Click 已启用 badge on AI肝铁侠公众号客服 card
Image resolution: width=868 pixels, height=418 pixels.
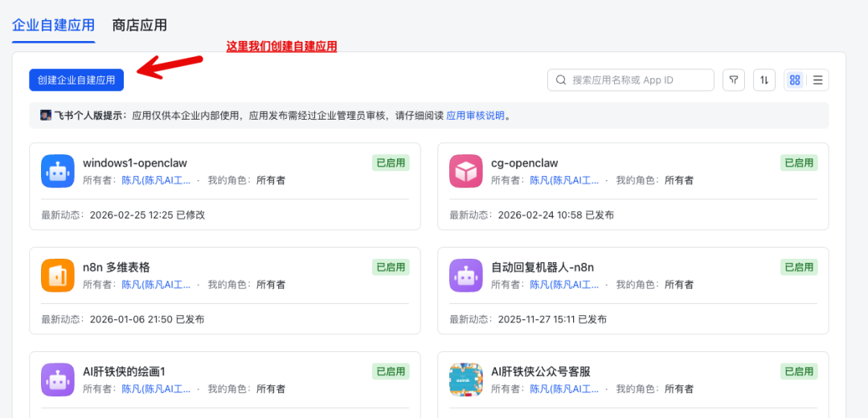(800, 371)
